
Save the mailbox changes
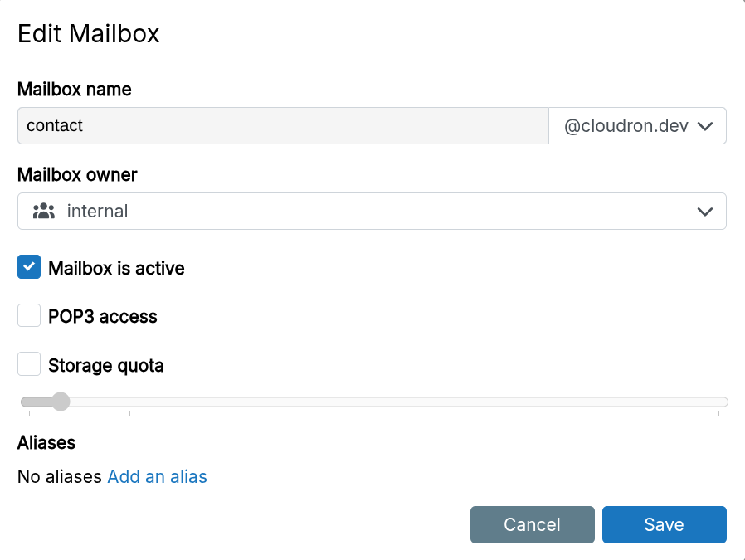[x=664, y=524]
